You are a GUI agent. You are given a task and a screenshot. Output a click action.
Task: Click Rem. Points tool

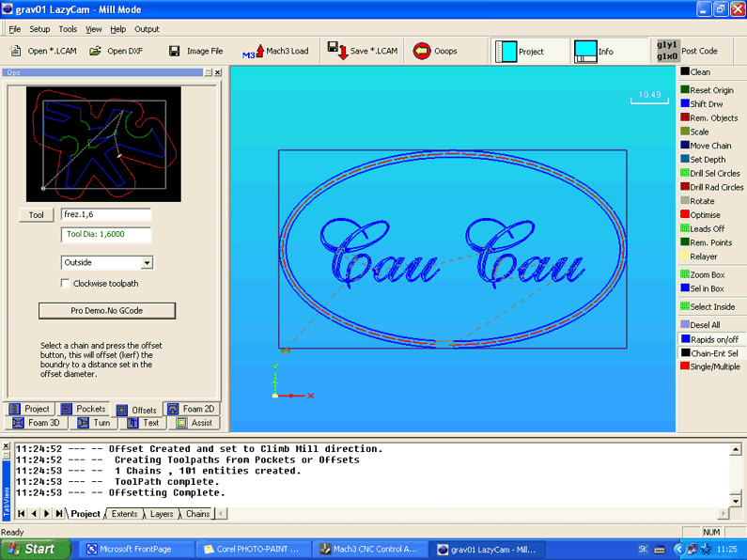click(x=706, y=241)
